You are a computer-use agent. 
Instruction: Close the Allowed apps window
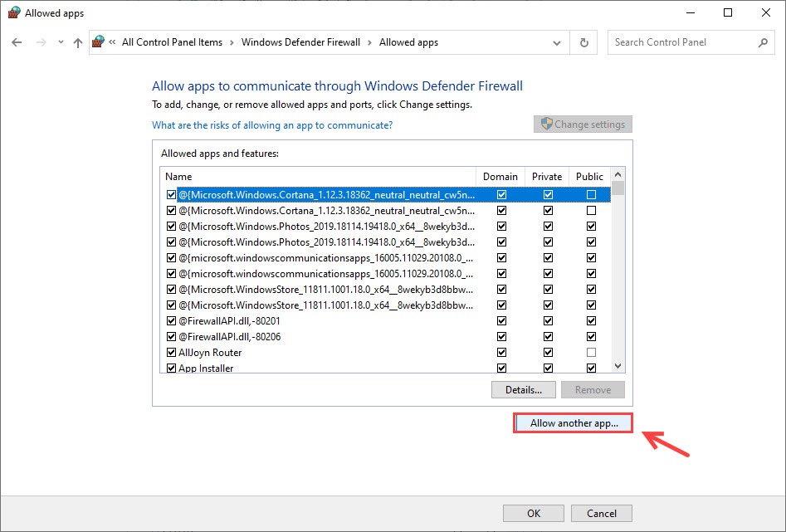766,12
